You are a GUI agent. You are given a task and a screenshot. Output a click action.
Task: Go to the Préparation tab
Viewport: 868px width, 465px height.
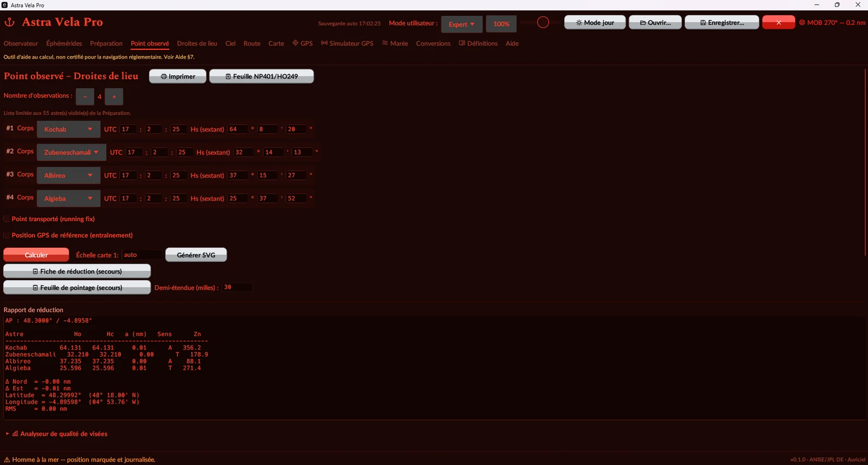coord(106,43)
